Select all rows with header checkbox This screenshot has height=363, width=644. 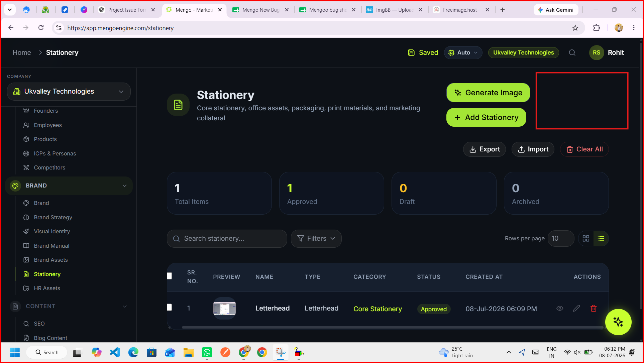(x=170, y=276)
